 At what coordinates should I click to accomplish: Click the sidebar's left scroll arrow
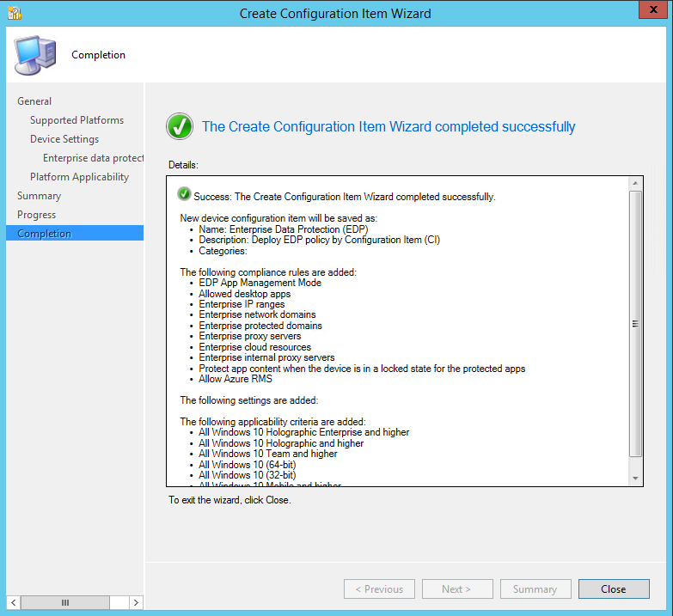tap(13, 602)
